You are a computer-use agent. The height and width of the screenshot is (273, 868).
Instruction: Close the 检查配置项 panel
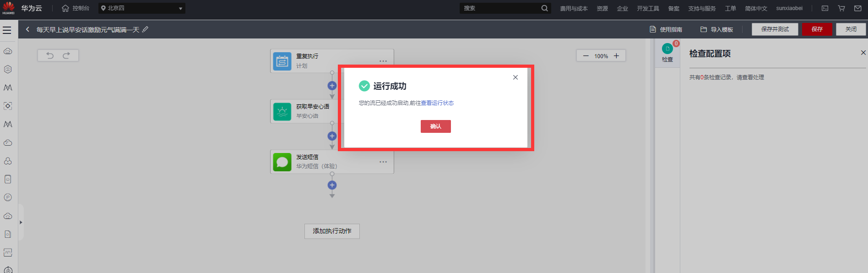[863, 53]
